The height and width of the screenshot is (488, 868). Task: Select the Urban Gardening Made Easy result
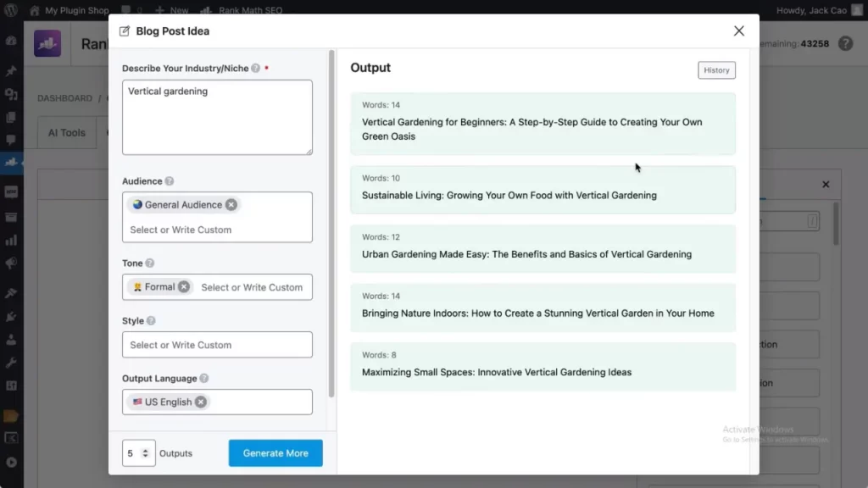[542, 248]
